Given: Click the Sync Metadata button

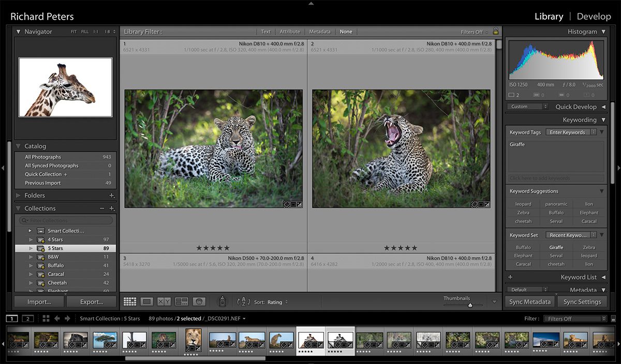Looking at the screenshot, I should point(530,302).
